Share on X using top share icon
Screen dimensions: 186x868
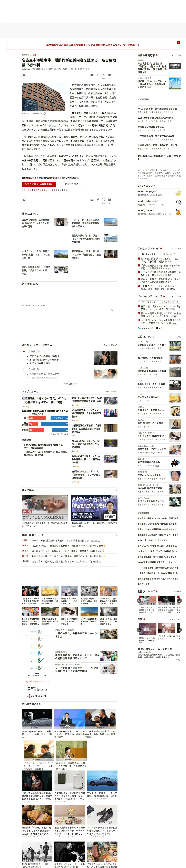click(104, 75)
